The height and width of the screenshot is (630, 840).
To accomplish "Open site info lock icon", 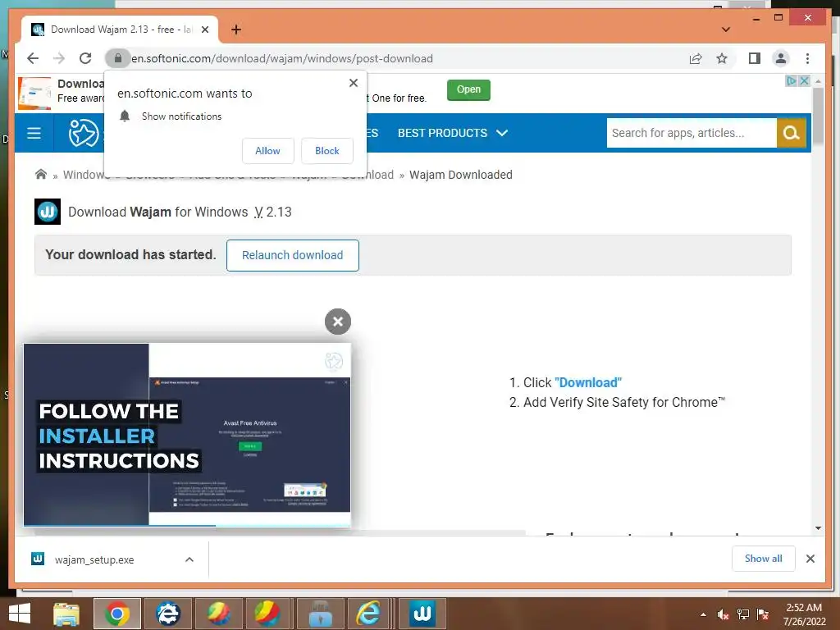I will [118, 58].
